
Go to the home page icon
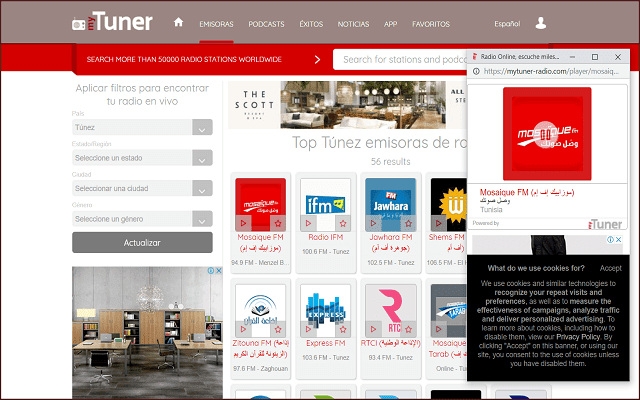tap(179, 22)
